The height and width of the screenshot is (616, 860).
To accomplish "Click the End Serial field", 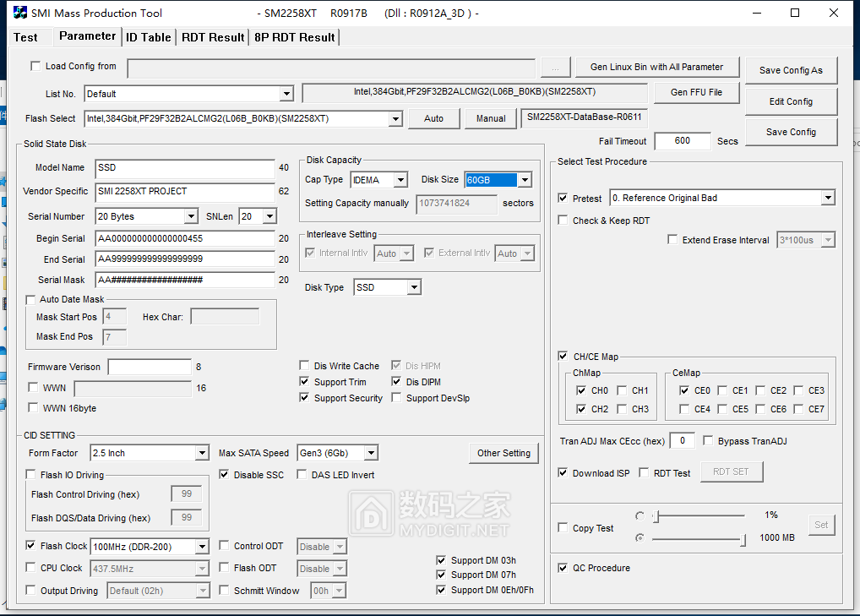I will 185,259.
